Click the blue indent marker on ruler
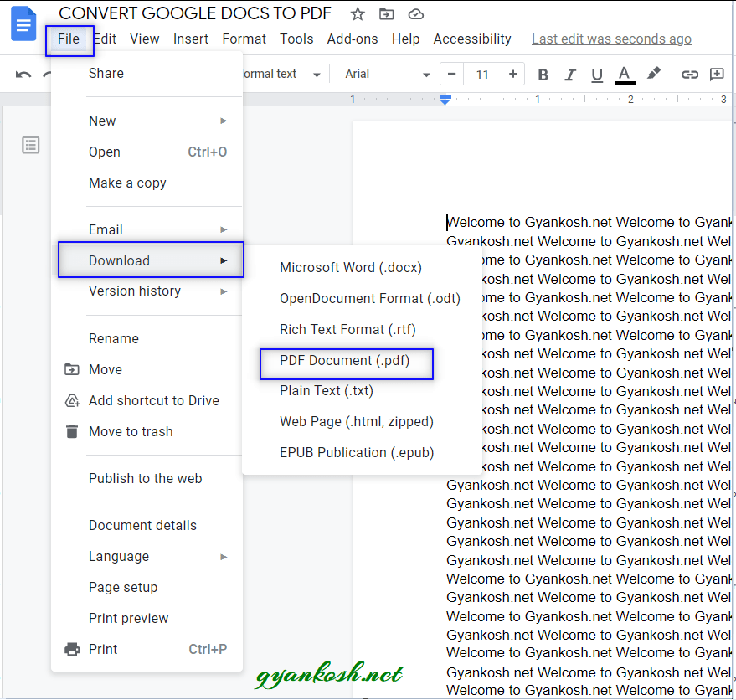The height and width of the screenshot is (700, 736). [445, 100]
